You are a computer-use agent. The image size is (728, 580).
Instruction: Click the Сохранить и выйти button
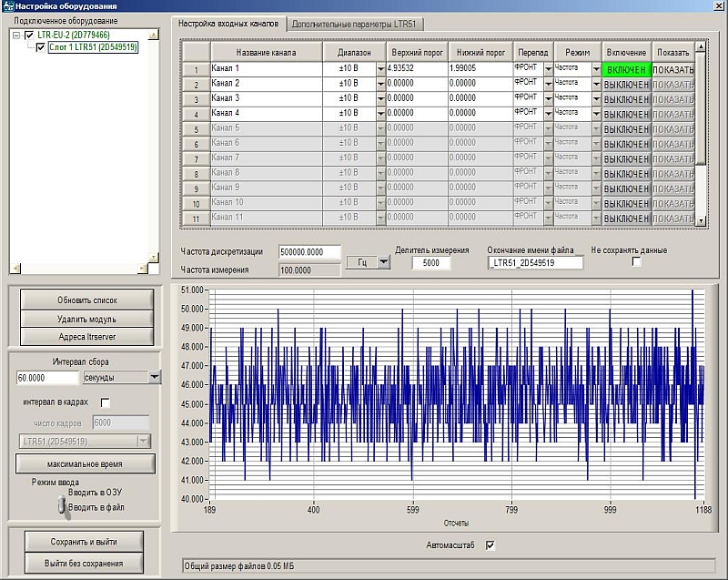[x=84, y=542]
